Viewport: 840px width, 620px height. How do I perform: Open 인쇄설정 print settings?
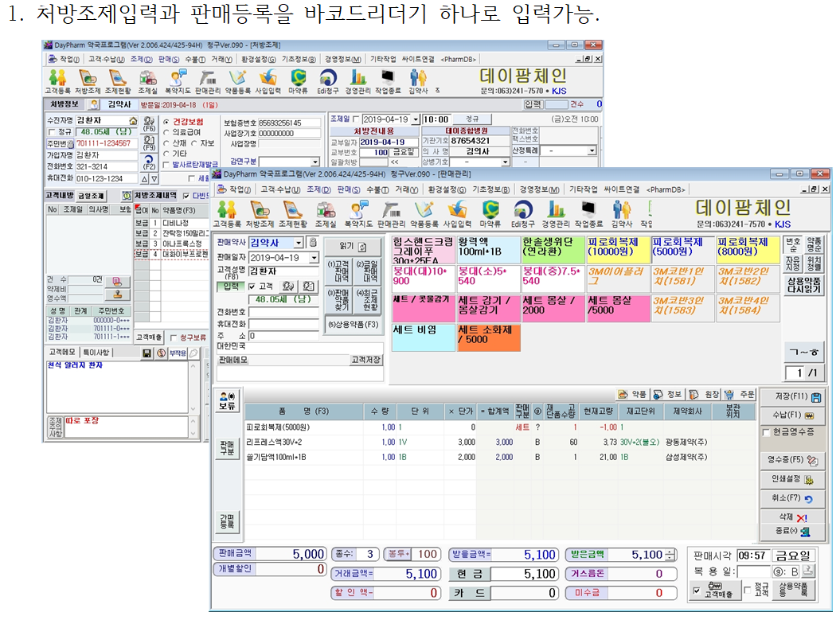793,480
